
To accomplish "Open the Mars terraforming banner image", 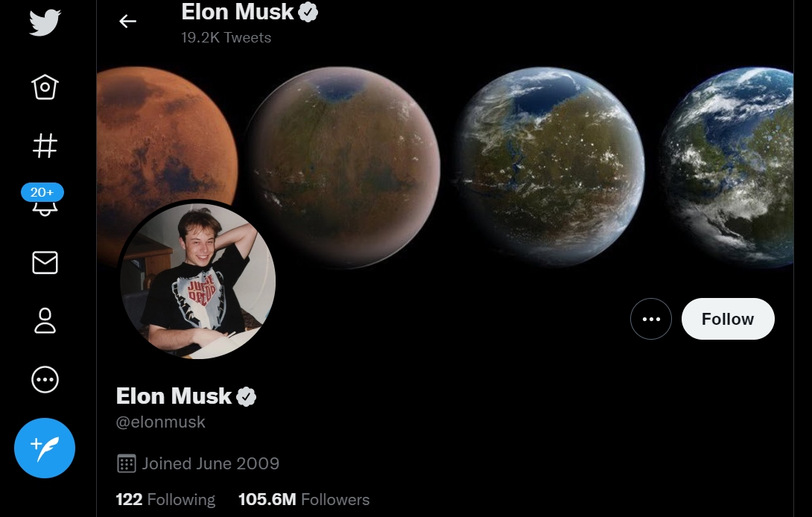I will click(445, 166).
